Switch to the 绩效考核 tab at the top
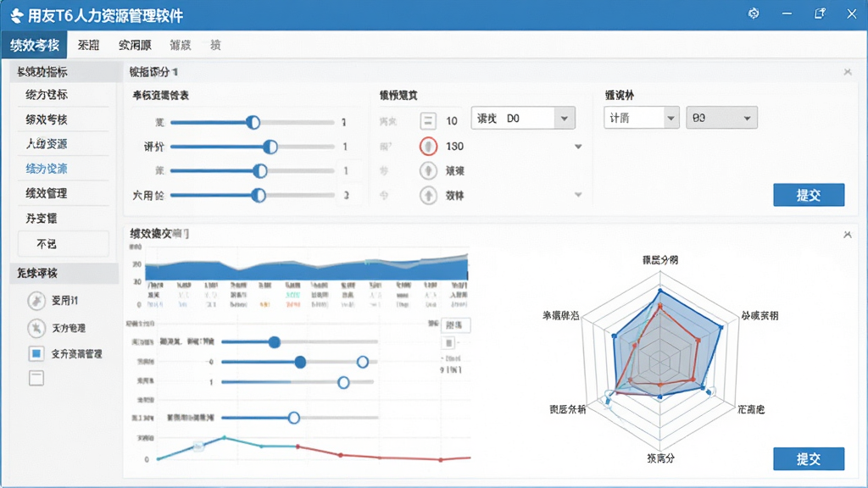The image size is (868, 488). (x=34, y=45)
